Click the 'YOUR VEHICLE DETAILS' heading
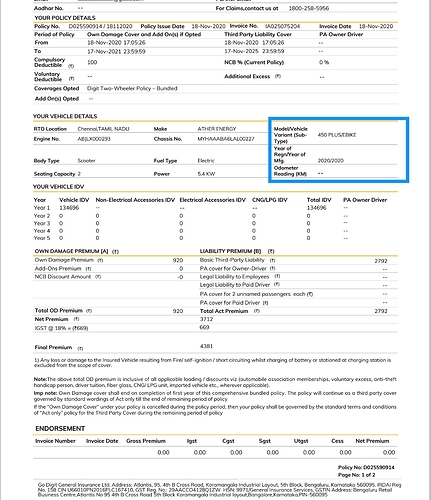Viewport: 431px width, 500px height. point(65,116)
